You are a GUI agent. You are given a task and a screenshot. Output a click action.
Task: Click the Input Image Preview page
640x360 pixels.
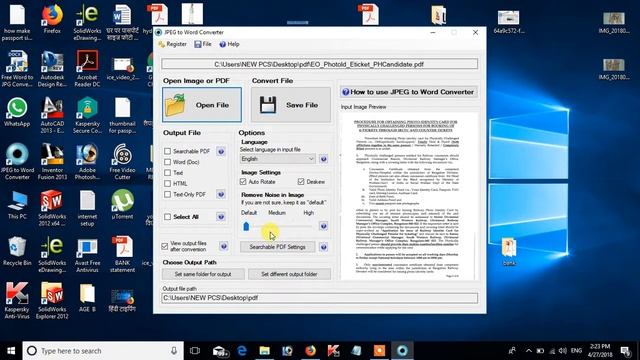[408, 197]
